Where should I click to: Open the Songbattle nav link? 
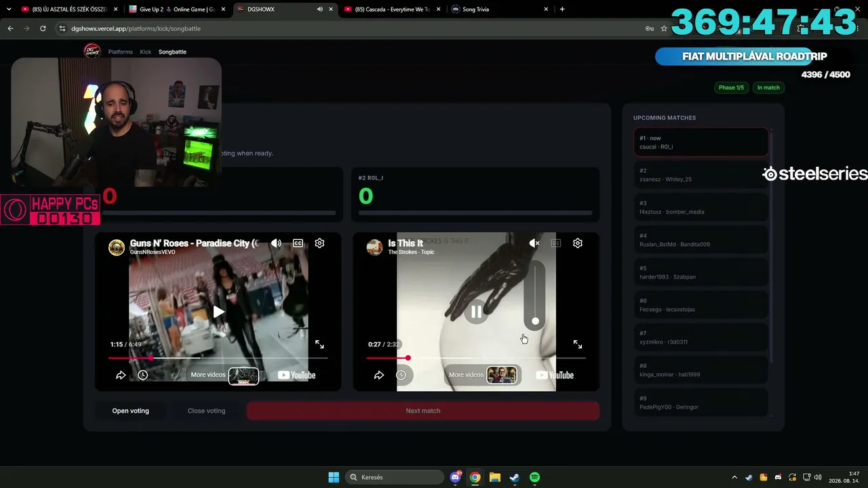(x=172, y=52)
